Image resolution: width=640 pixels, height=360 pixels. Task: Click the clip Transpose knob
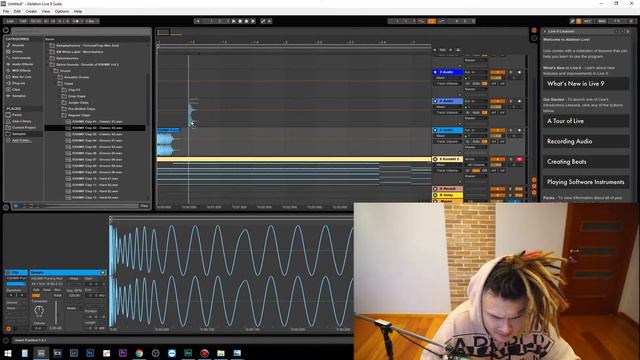click(39, 310)
